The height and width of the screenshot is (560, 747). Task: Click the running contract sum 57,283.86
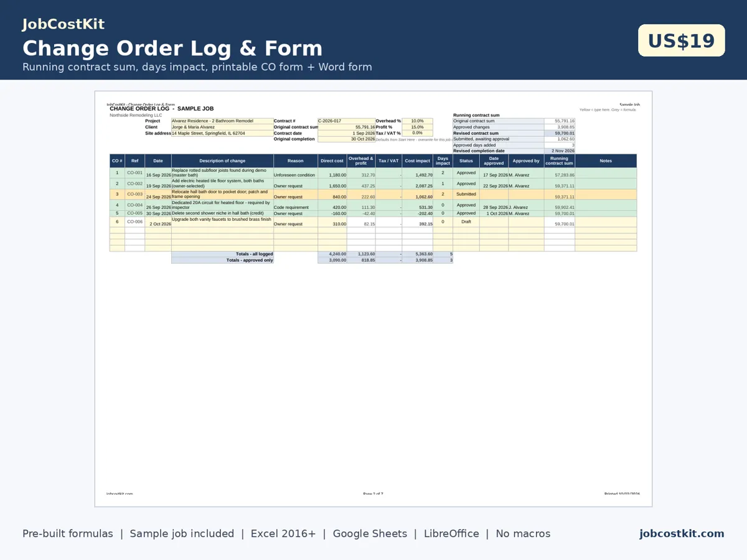point(560,173)
